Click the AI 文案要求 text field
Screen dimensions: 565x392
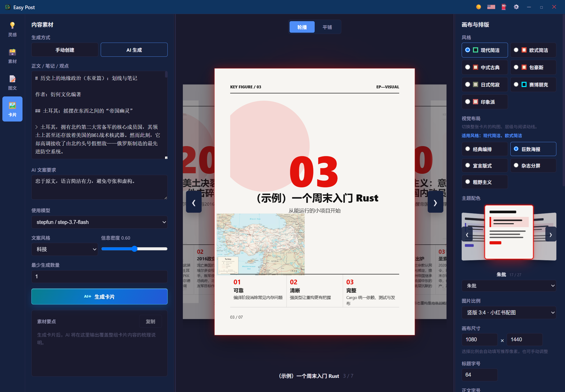click(99, 187)
